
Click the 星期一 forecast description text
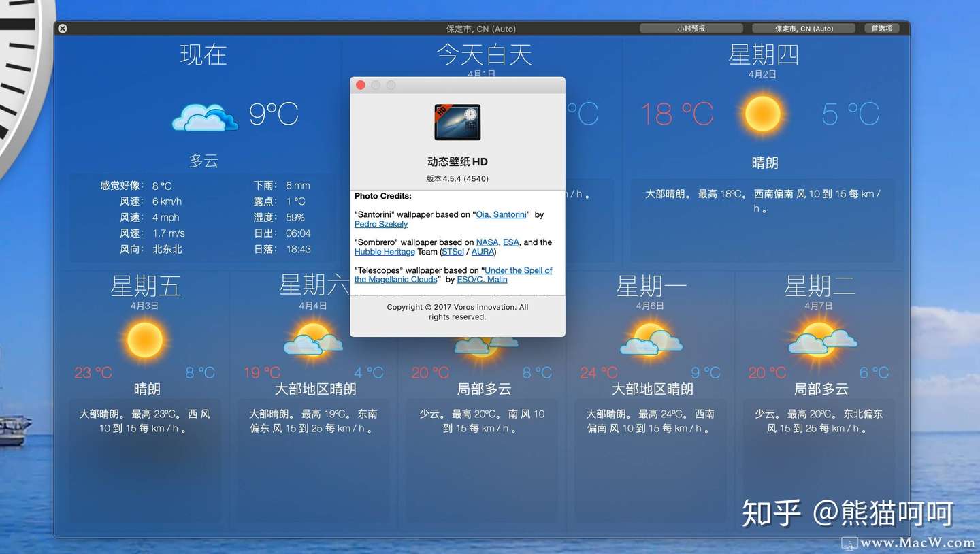point(651,421)
